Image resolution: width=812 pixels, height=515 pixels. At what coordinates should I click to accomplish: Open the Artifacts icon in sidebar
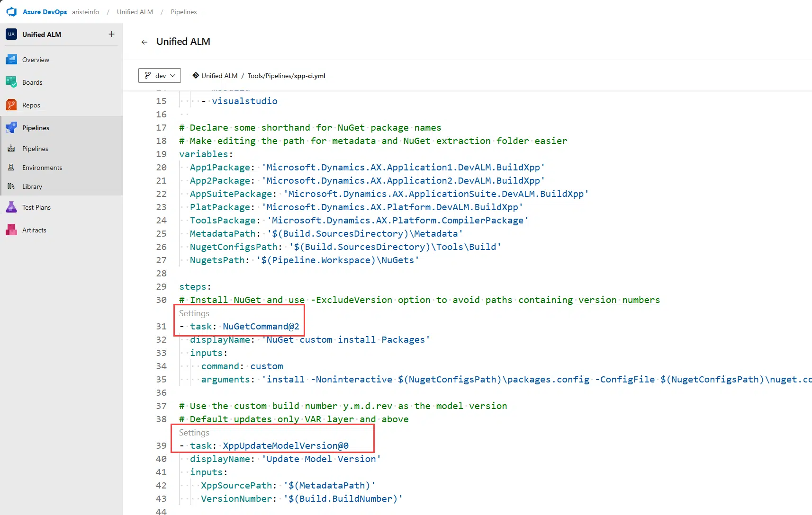[11, 230]
